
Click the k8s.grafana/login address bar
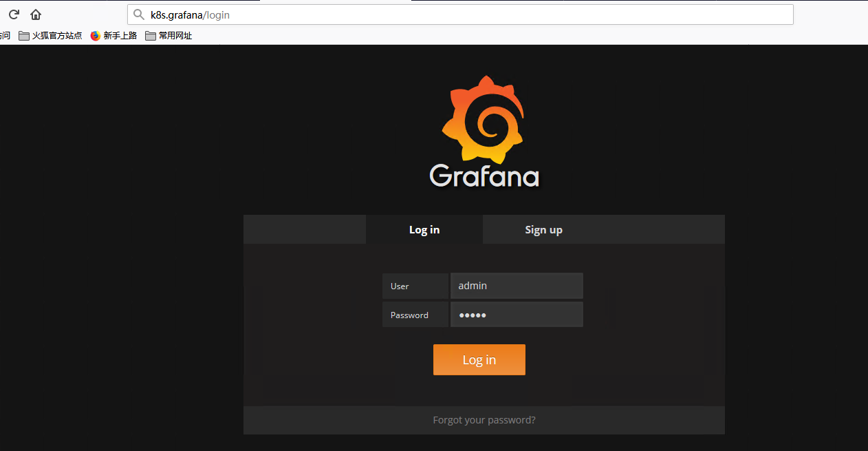[460, 14]
